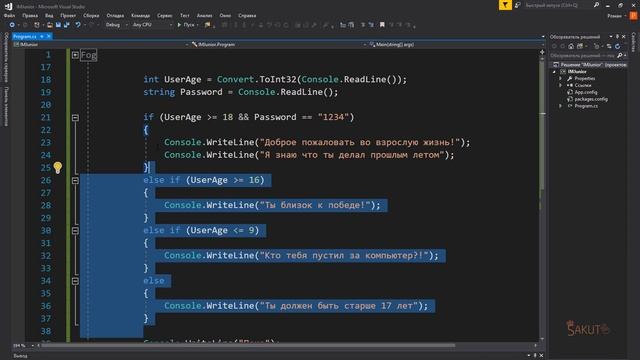This screenshot has width=640, height=360.
Task: Click the Undo toolbar icon
Action: pos(78,25)
